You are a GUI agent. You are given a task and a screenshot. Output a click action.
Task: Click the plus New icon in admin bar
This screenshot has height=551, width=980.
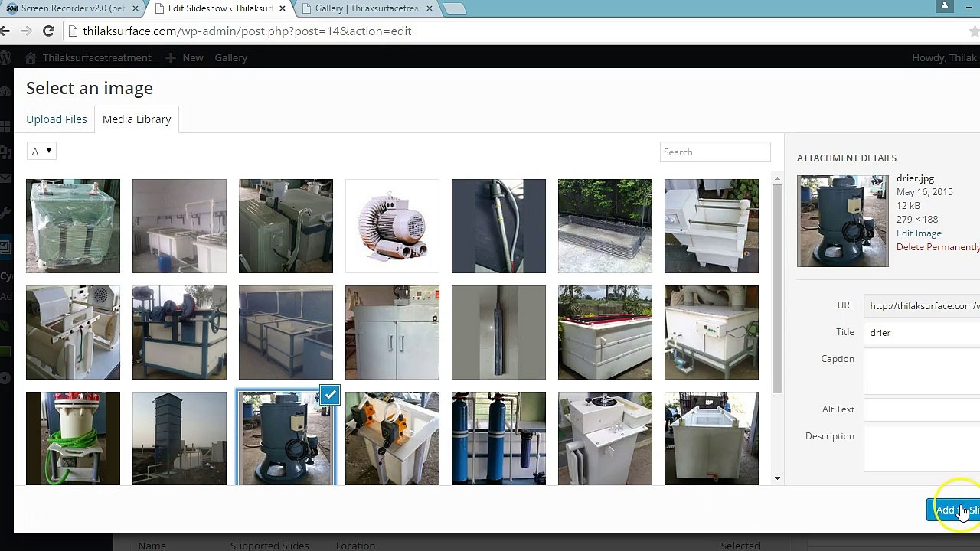(x=171, y=57)
